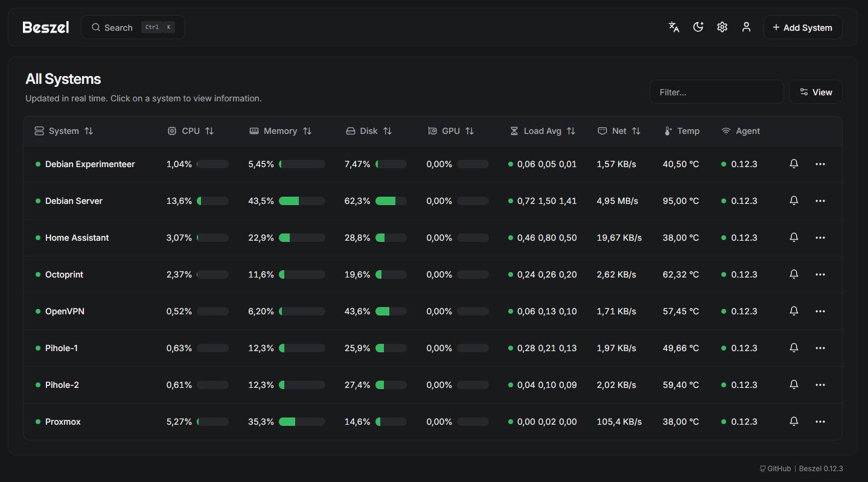The height and width of the screenshot is (482, 868).
Task: Open the language selector icon
Action: 674,27
